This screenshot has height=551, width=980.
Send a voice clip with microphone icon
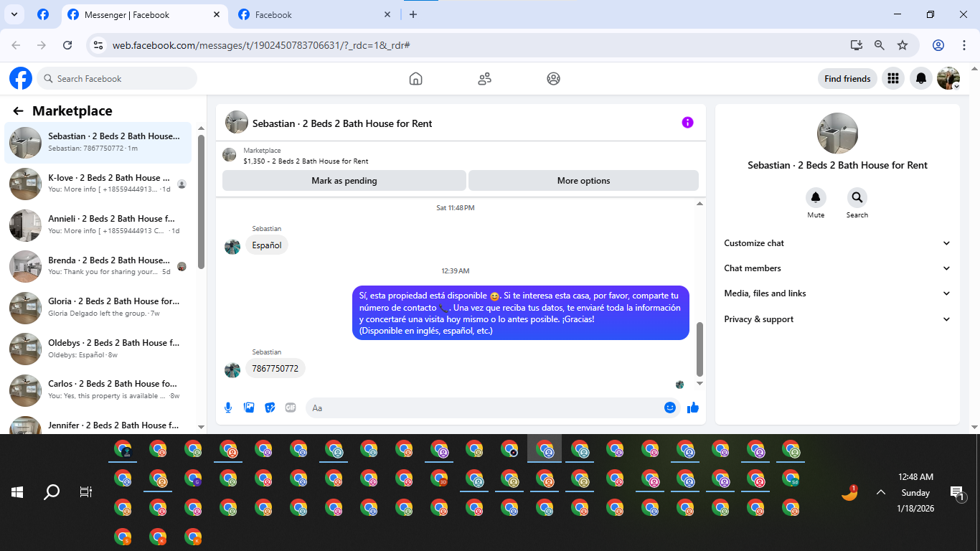coord(228,408)
